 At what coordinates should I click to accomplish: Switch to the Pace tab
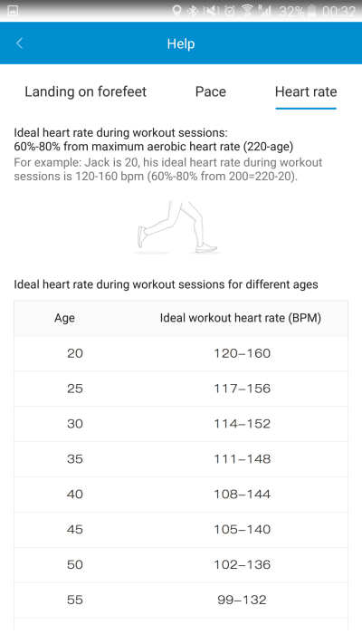211,91
